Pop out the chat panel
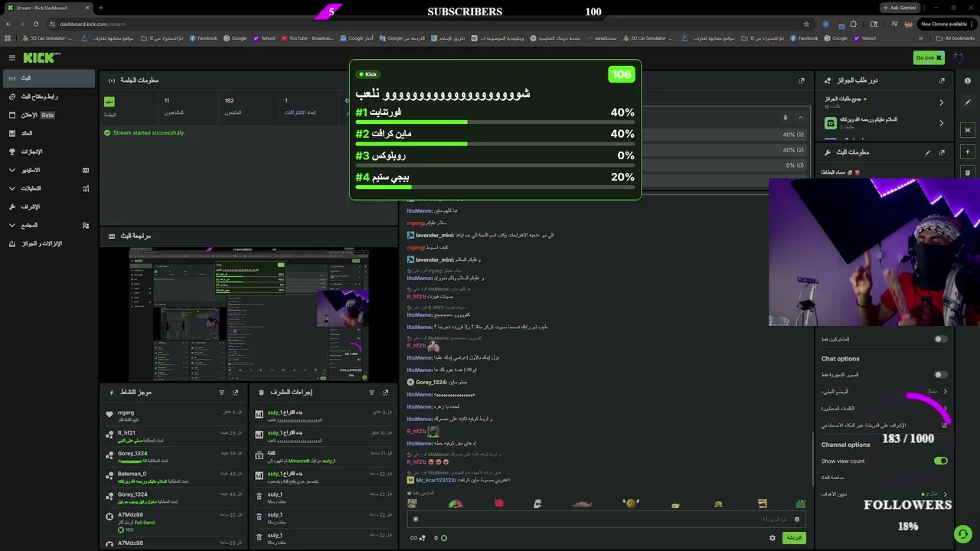The height and width of the screenshot is (551, 980). [802, 80]
